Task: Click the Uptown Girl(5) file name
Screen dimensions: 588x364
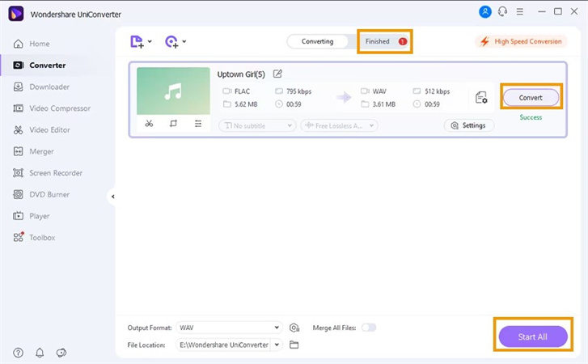Action: pos(241,74)
